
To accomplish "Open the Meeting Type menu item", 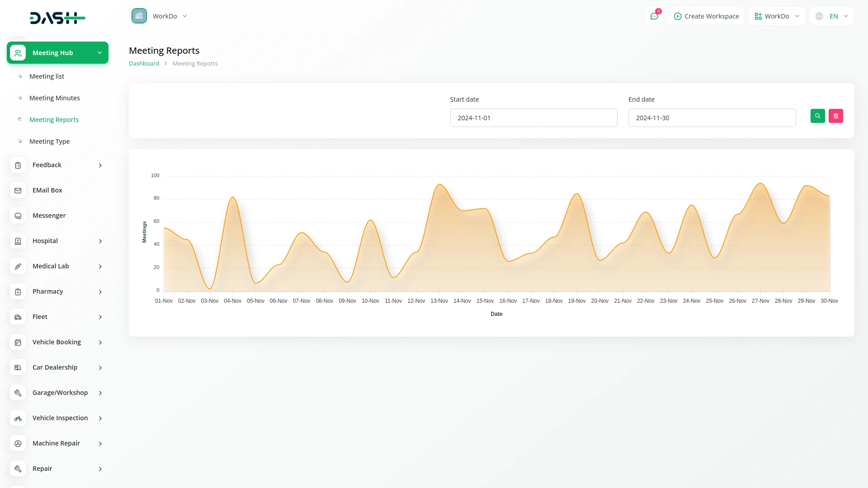I will [49, 141].
